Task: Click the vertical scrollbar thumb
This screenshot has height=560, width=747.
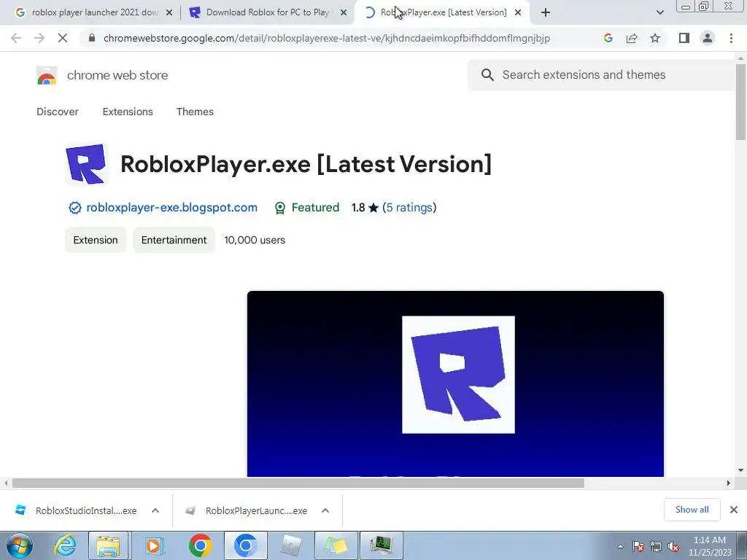Action: pyautogui.click(x=740, y=102)
